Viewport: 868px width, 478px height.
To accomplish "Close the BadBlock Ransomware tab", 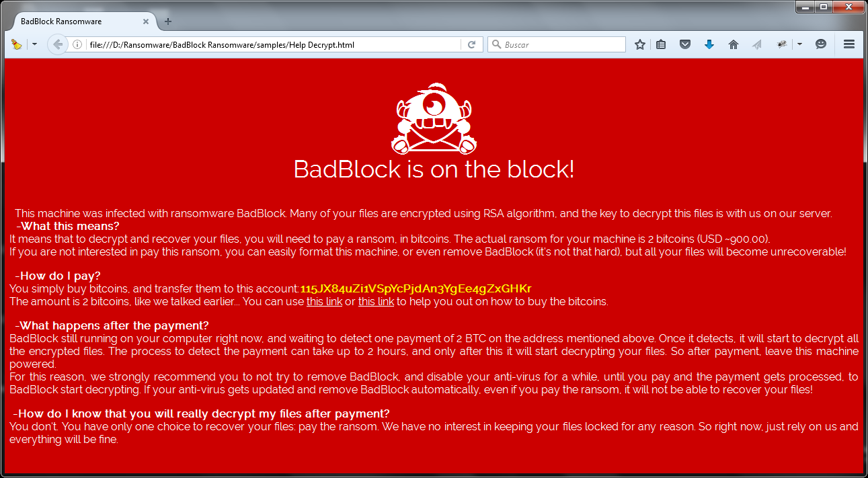I will coord(146,22).
